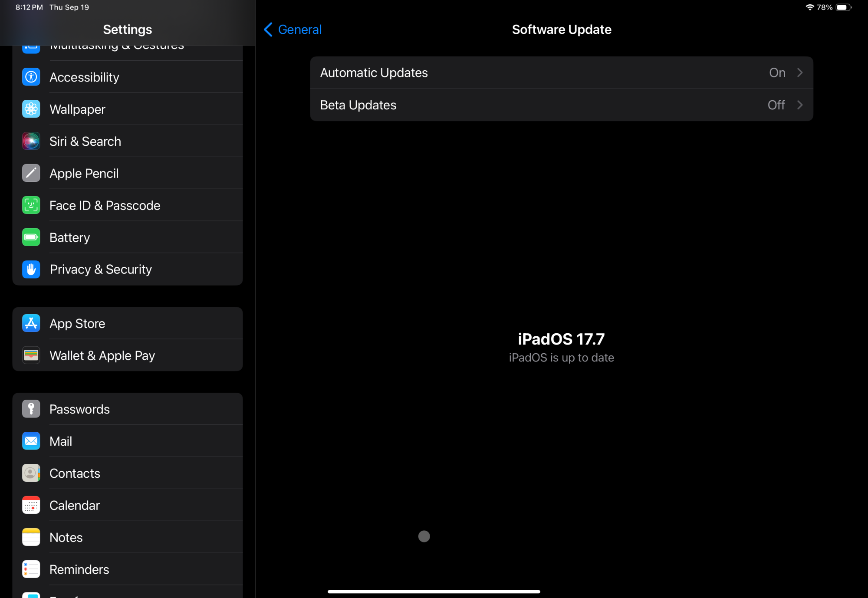Open Wallpaper settings icon
The image size is (868, 598).
click(x=31, y=109)
